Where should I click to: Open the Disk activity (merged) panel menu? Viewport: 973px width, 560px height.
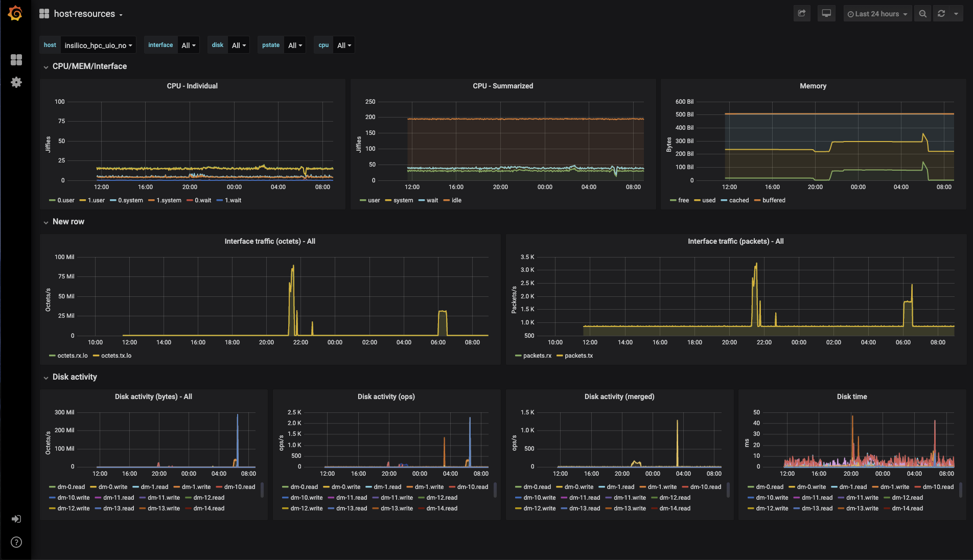619,396
